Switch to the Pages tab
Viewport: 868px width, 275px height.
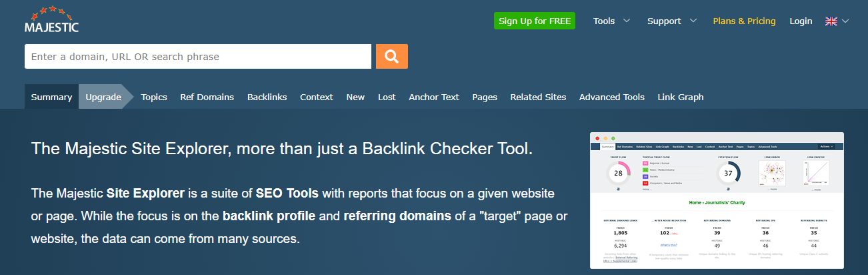coord(485,97)
